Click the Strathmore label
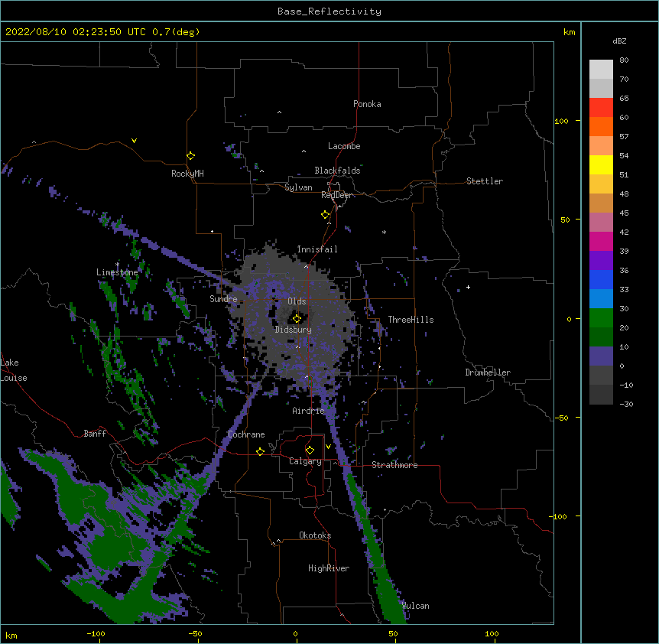The image size is (659, 644). tap(394, 465)
